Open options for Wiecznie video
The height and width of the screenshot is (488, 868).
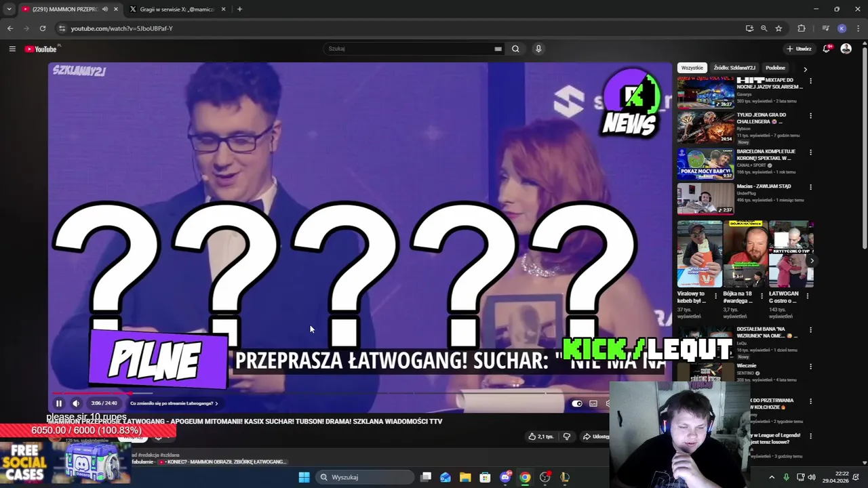tap(810, 367)
